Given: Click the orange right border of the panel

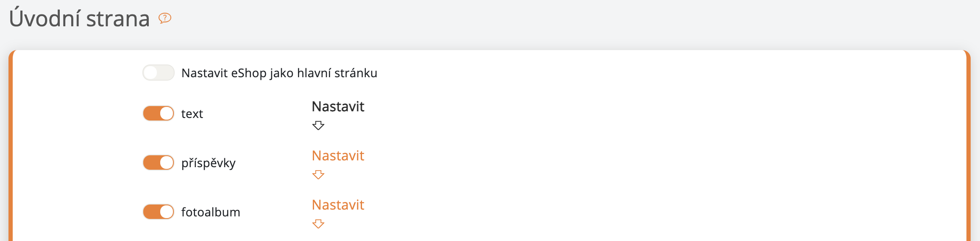Looking at the screenshot, I should coord(968,149).
